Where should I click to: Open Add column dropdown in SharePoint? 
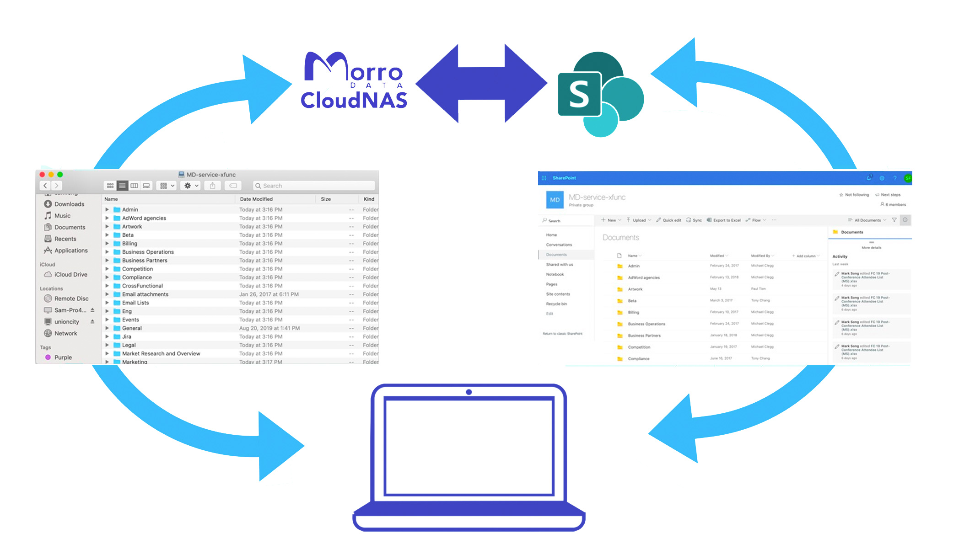click(806, 256)
